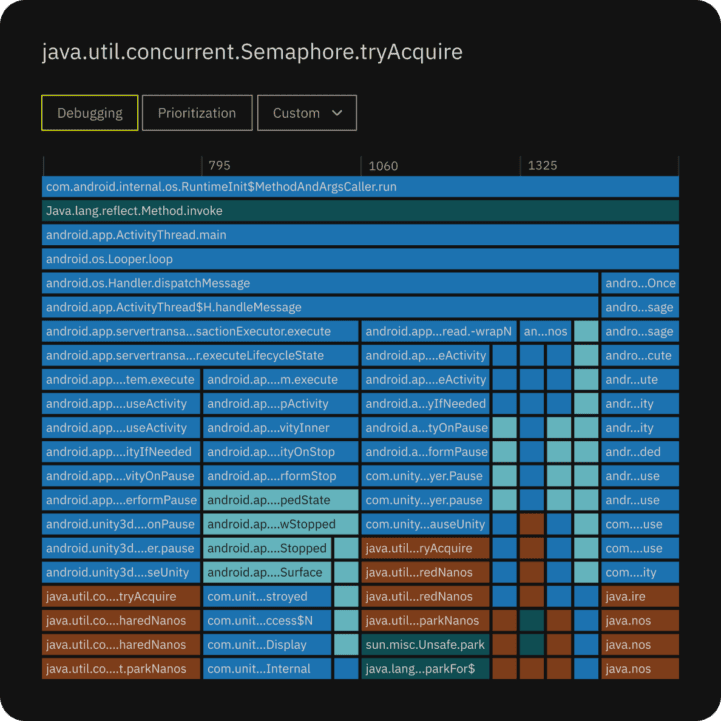Select android.app.ActivityThread.main flame bar

pos(360,235)
